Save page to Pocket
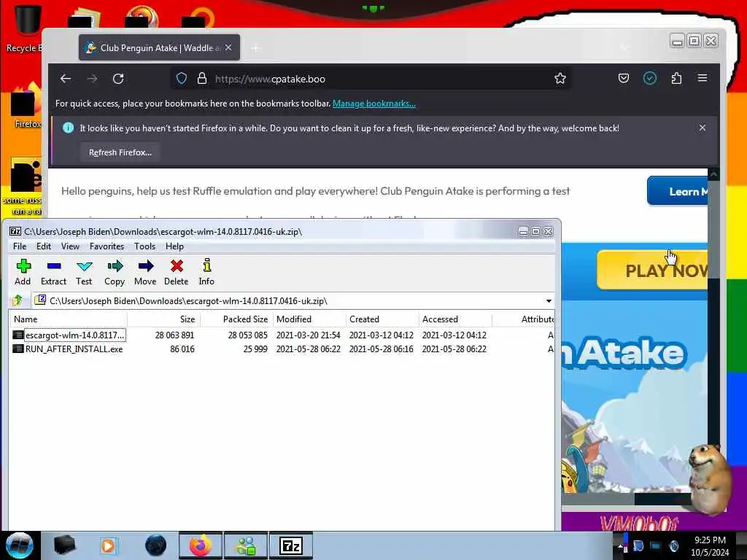Screen dimensions: 747x560 [x=624, y=78]
